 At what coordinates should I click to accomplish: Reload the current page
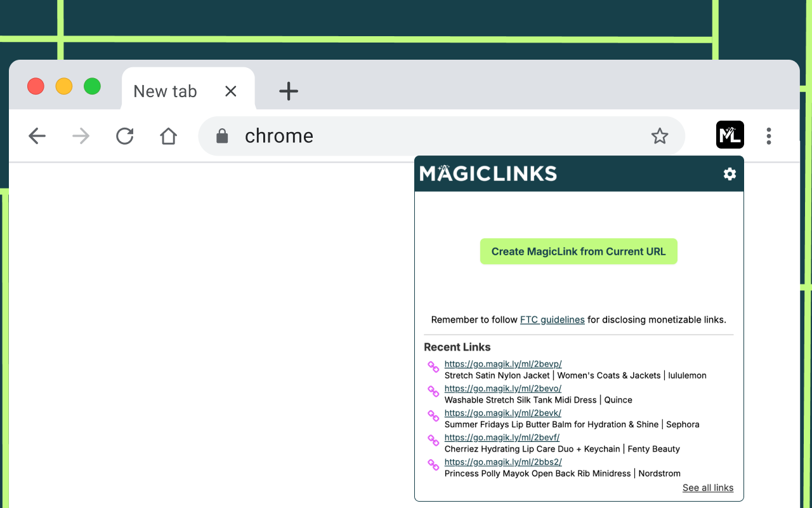124,135
